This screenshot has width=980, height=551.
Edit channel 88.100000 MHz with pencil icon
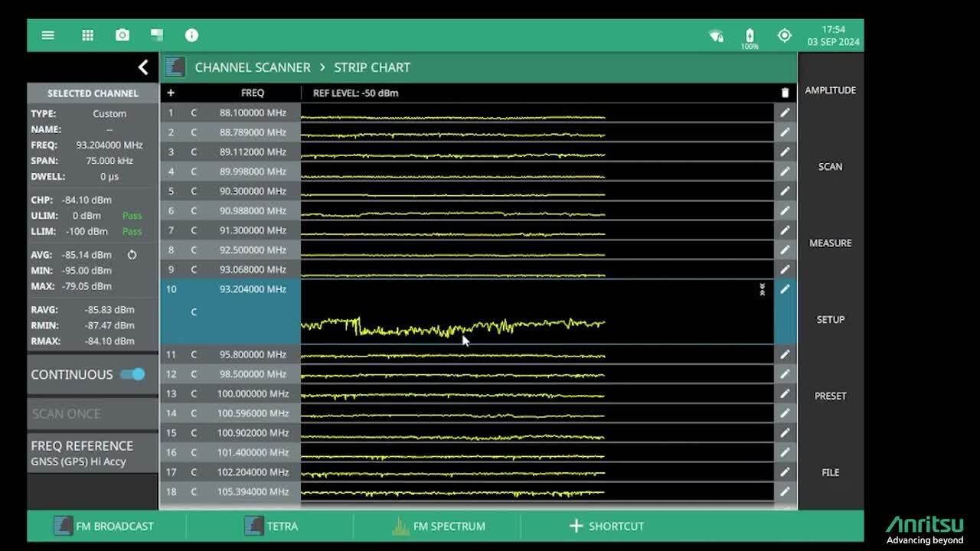coord(785,112)
